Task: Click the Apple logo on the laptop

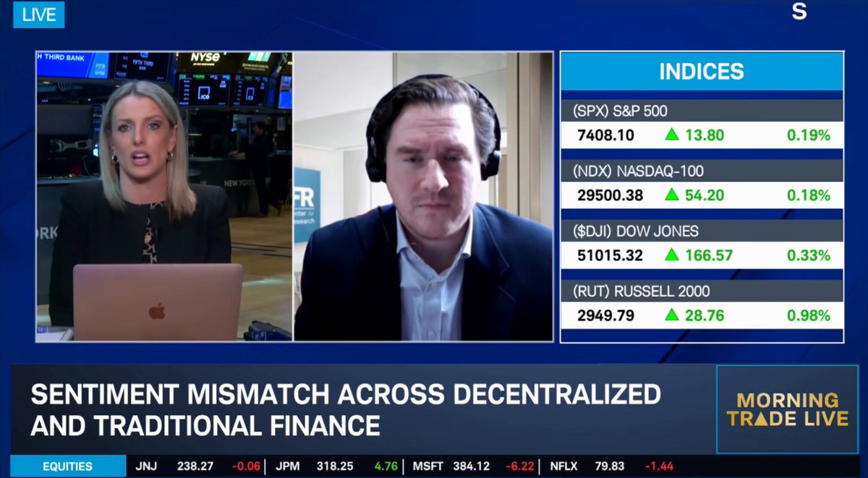Action: click(x=157, y=311)
